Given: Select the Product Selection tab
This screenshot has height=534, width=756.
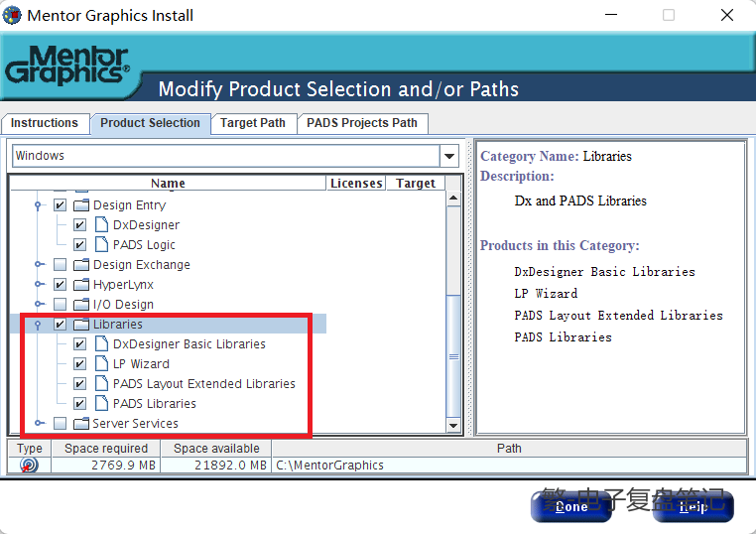Looking at the screenshot, I should [150, 123].
